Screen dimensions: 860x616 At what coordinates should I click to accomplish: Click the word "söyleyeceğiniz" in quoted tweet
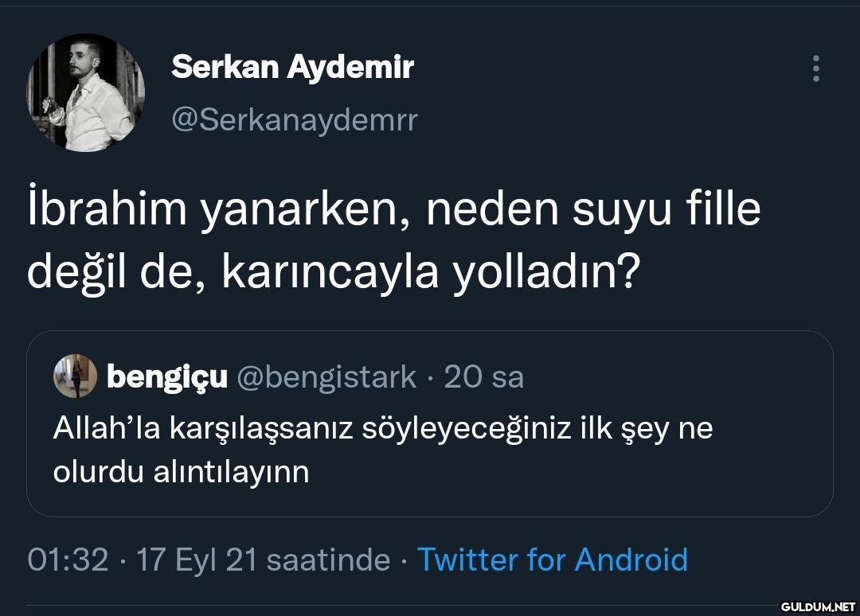[467, 428]
